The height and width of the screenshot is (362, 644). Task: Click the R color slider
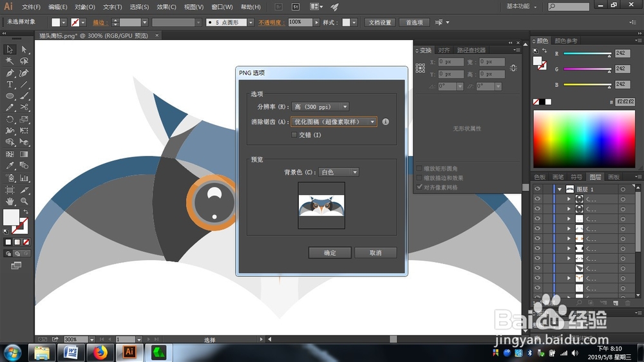[587, 53]
